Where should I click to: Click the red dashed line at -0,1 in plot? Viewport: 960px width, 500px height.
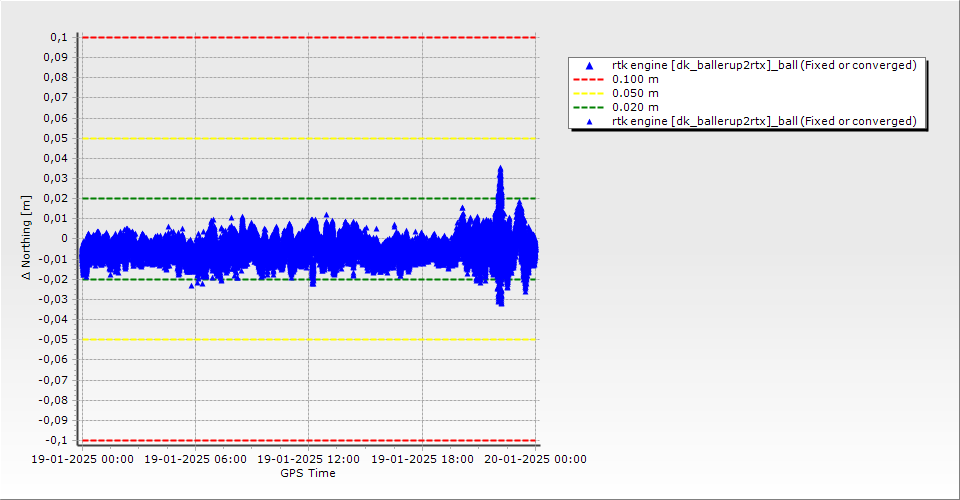pos(309,441)
